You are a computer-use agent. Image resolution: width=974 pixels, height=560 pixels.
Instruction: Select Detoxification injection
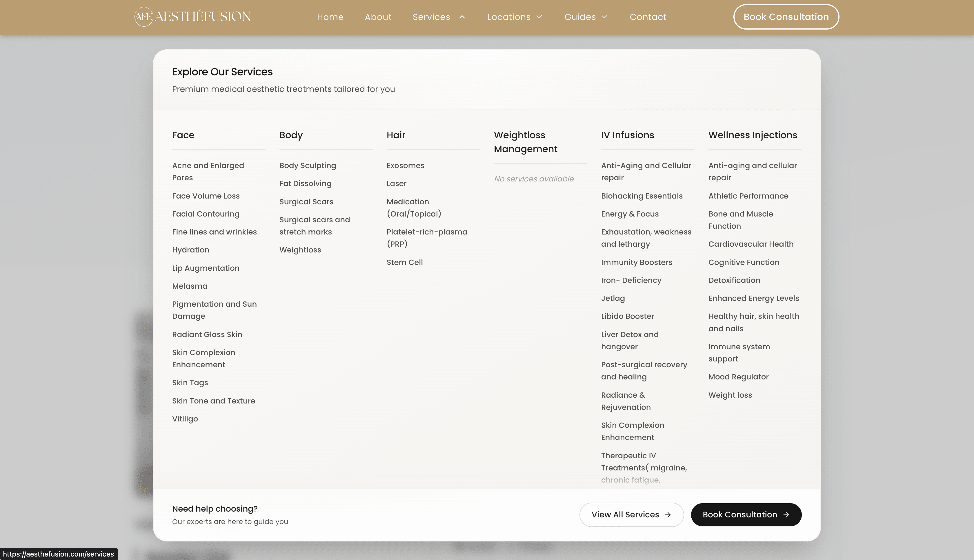tap(734, 280)
